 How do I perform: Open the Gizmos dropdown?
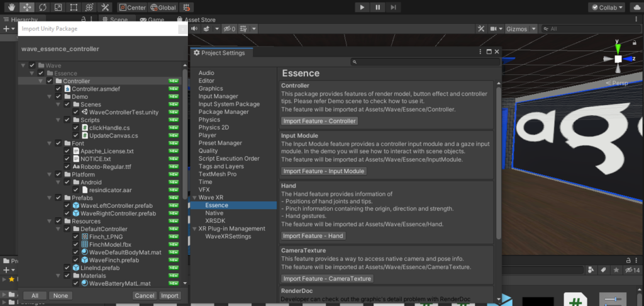(521, 29)
